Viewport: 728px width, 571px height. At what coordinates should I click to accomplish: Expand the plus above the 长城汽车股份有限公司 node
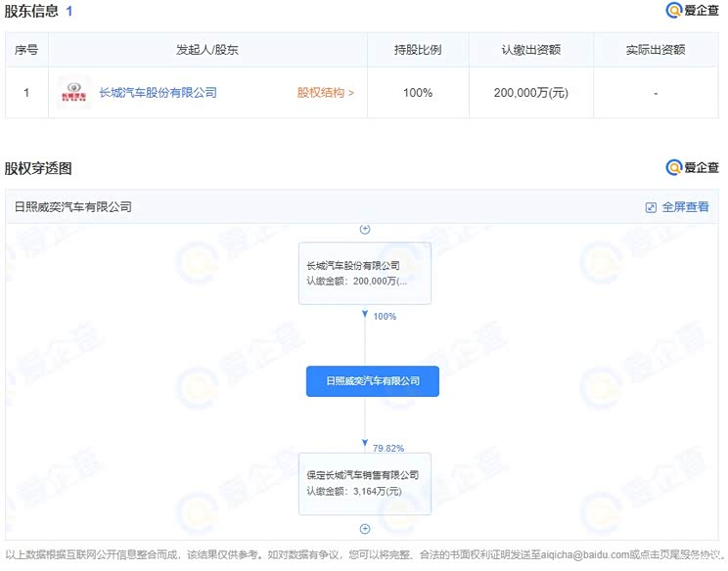(x=365, y=230)
